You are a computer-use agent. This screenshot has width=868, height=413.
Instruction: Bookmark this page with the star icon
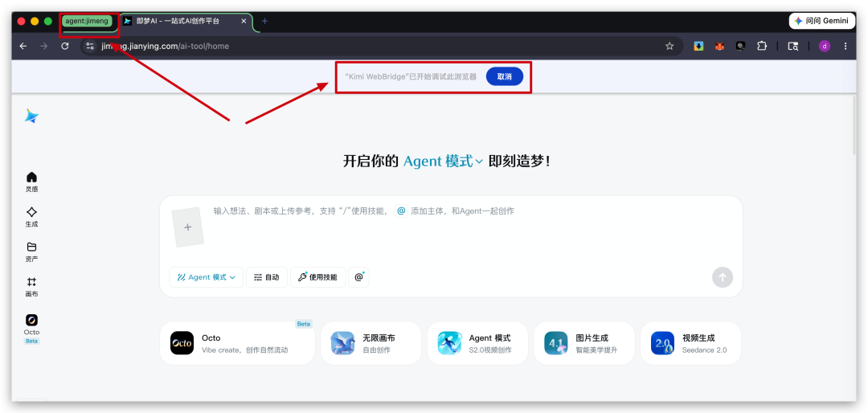pos(669,46)
